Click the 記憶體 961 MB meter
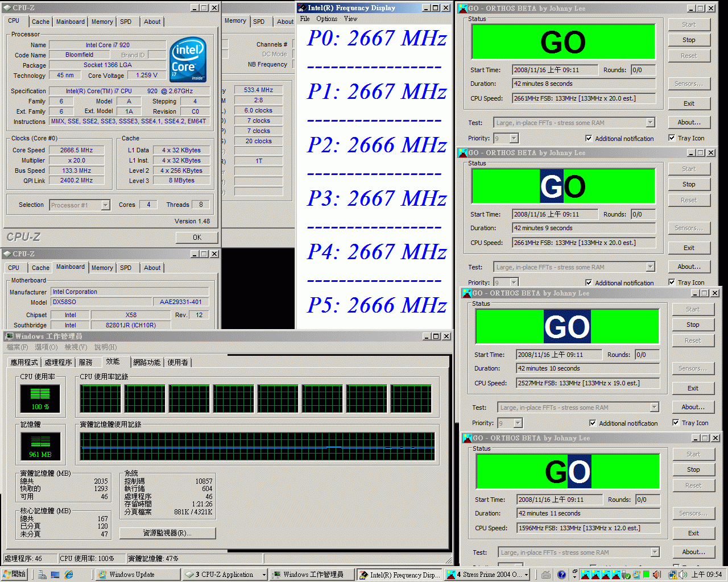This screenshot has width=728, height=582. 40,446
